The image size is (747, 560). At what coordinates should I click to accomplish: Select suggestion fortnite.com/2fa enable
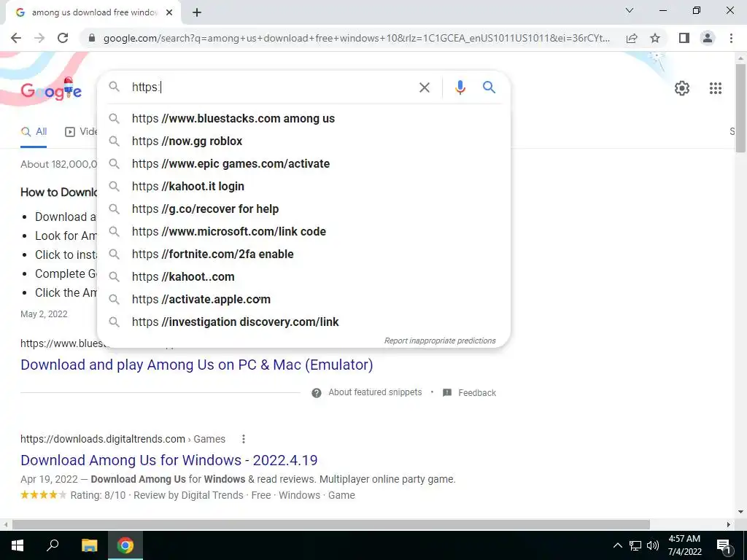tap(303, 254)
